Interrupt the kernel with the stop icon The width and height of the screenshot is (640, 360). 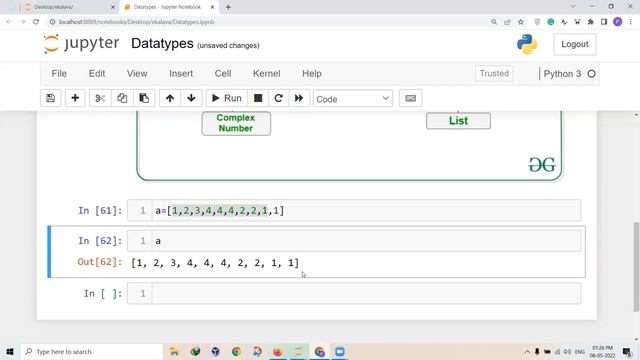[x=258, y=98]
